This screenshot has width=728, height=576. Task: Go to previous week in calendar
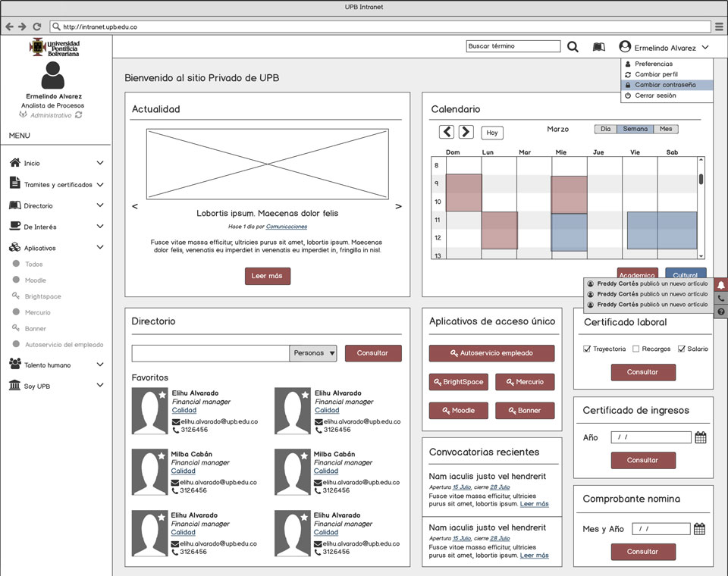tap(447, 132)
